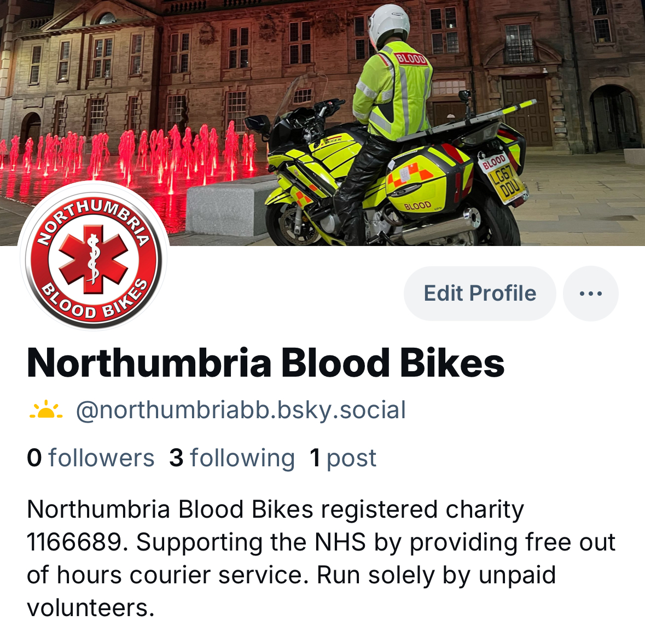Select the @northumbriabb.bsky.social handle

click(241, 410)
